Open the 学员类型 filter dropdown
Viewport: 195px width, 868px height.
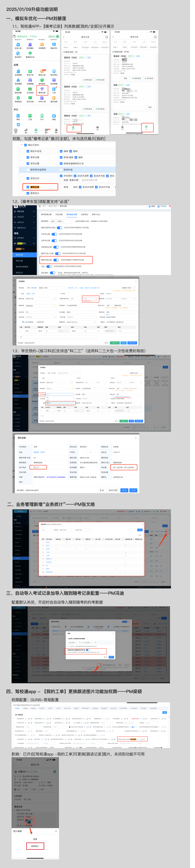coord(86,48)
